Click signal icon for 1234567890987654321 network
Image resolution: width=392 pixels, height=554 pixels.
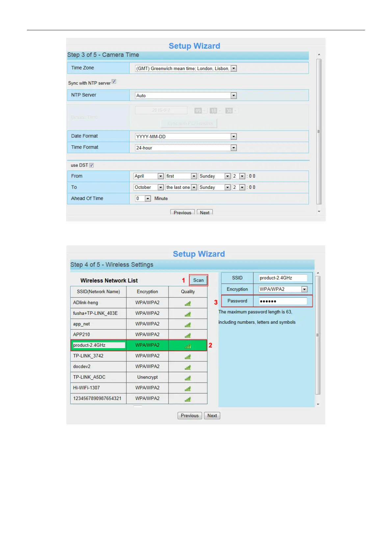pyautogui.click(x=188, y=399)
